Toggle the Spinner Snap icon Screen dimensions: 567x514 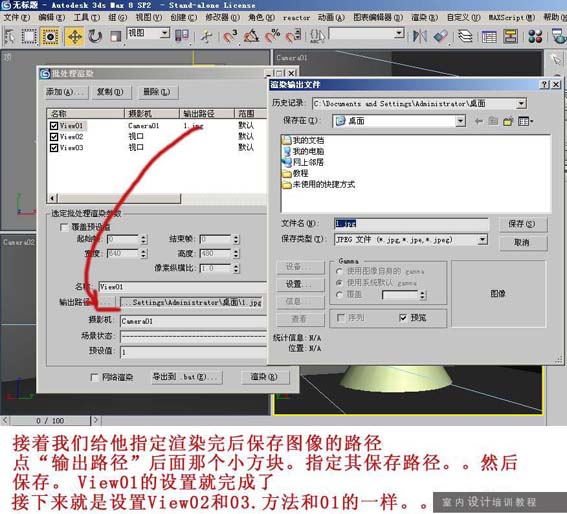pos(293,37)
